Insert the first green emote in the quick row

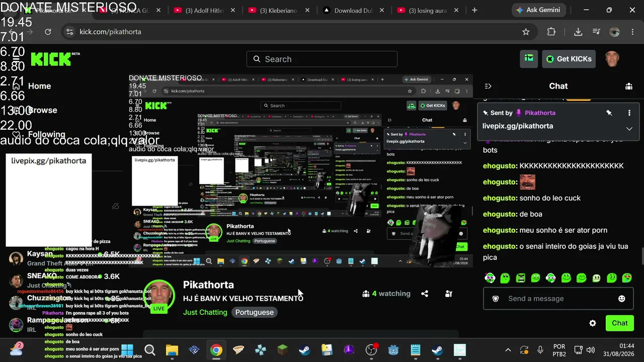pos(490,278)
